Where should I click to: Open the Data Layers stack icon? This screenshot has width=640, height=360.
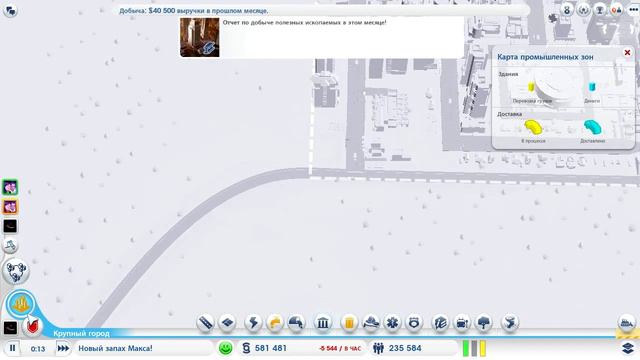[628, 348]
